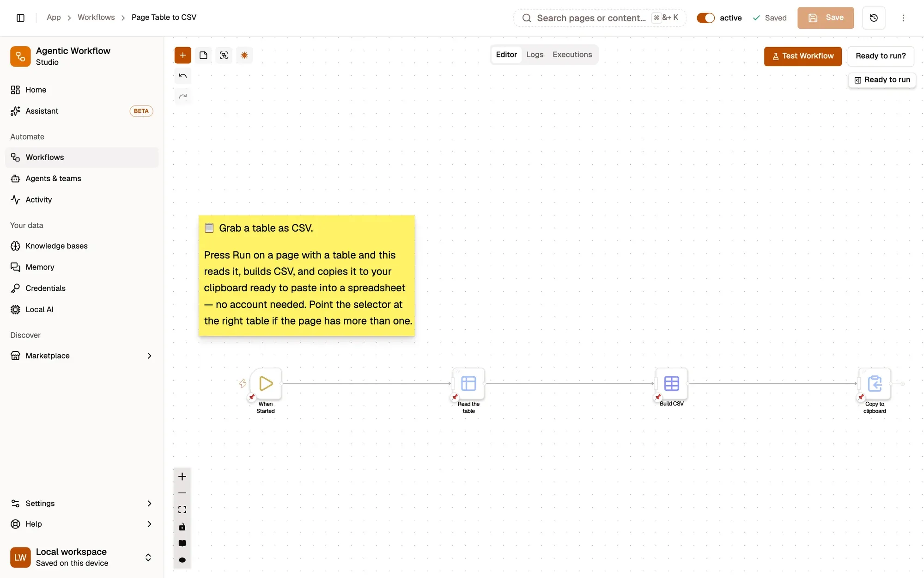Click the orange add node plus button

pyautogui.click(x=182, y=55)
